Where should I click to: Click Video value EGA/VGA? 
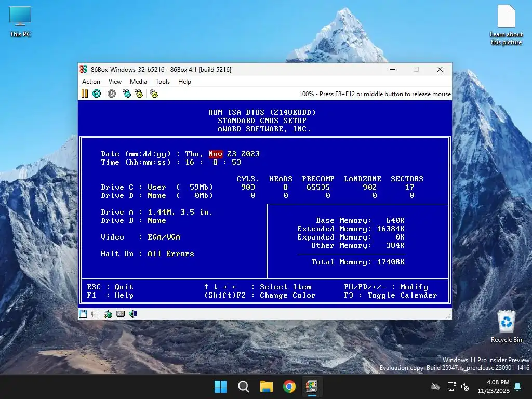click(x=164, y=237)
